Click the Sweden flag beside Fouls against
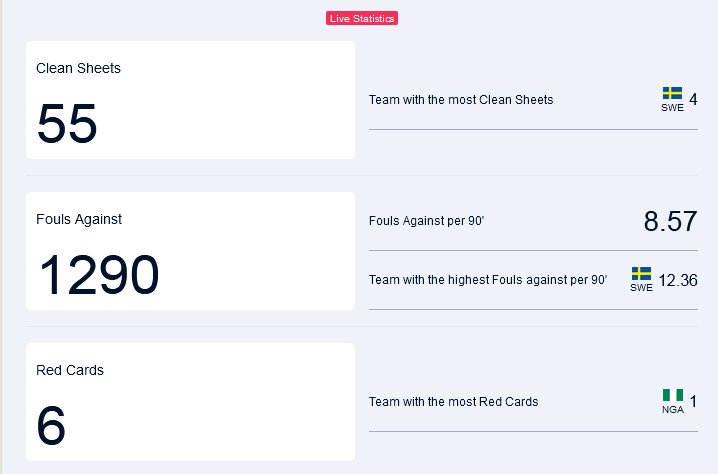Viewport: 718px width, 474px height. coord(641,273)
